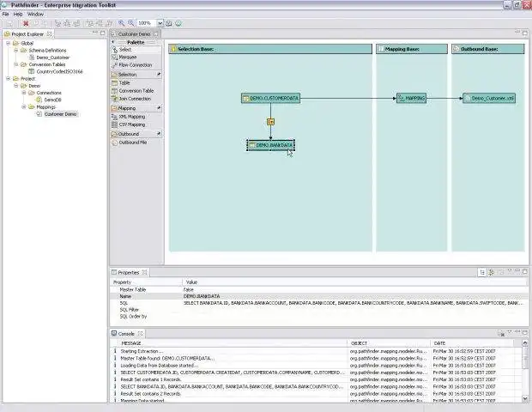Choose the Conversion Table palette entry

(x=136, y=91)
